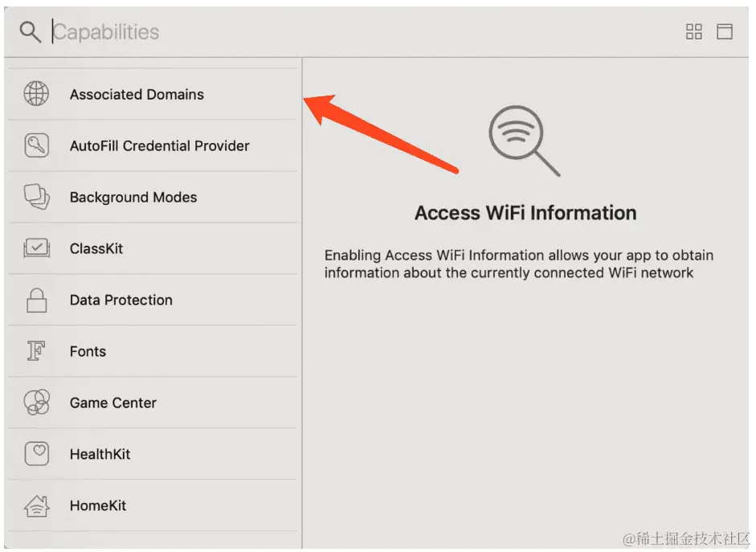756x552 pixels.
Task: Pick the Data Protection list entry
Action: pyautogui.click(x=121, y=300)
